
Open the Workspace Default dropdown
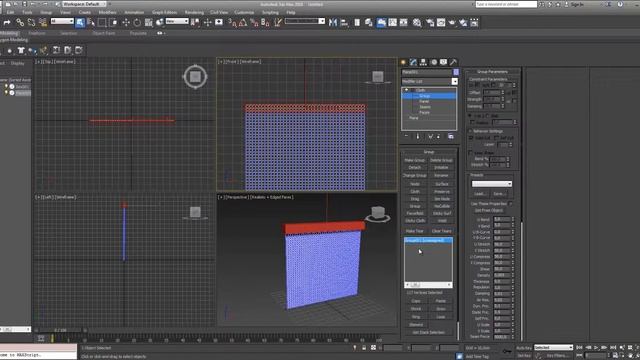point(84,4)
